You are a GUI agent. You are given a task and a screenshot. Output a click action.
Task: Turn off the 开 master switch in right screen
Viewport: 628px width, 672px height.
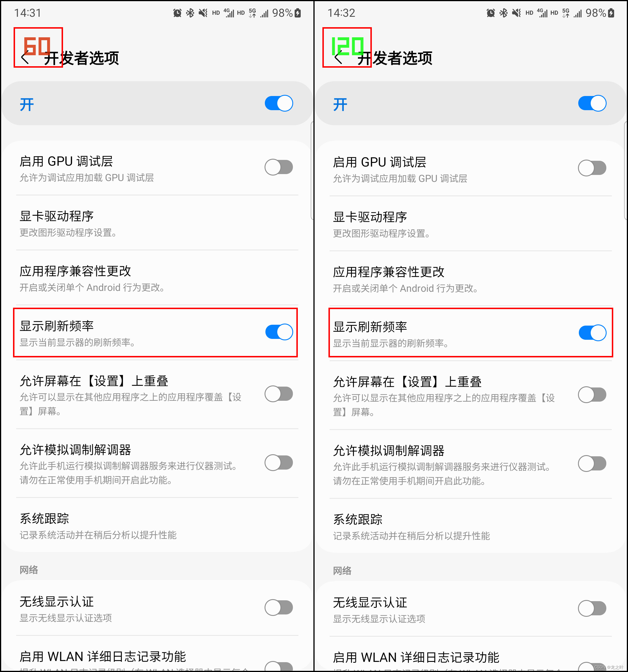click(592, 104)
